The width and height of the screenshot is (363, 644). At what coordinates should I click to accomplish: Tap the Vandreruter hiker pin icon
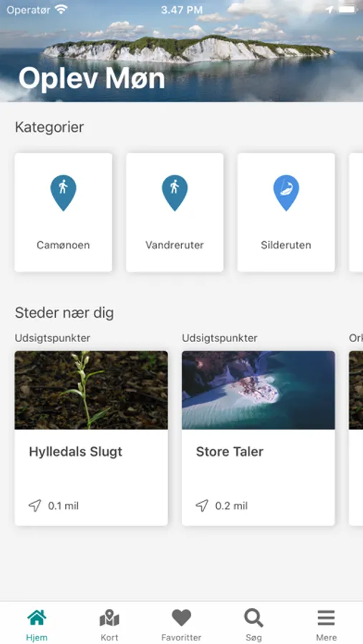[x=175, y=193]
